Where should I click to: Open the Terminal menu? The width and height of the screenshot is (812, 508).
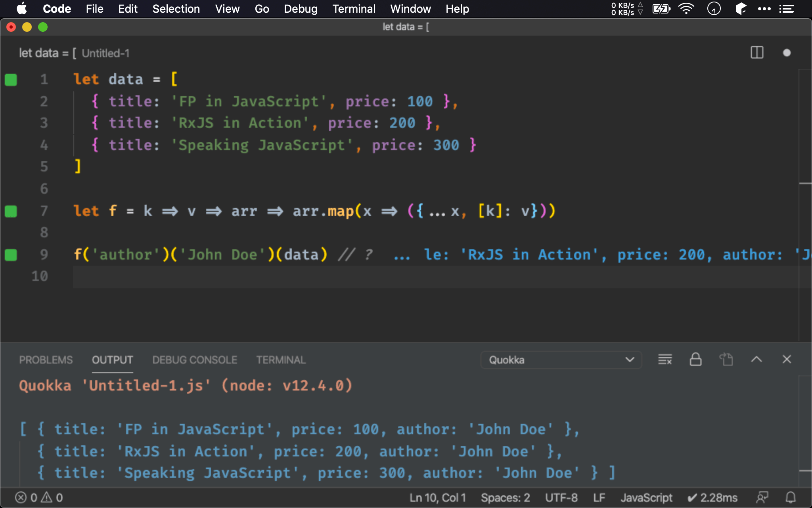(x=354, y=8)
